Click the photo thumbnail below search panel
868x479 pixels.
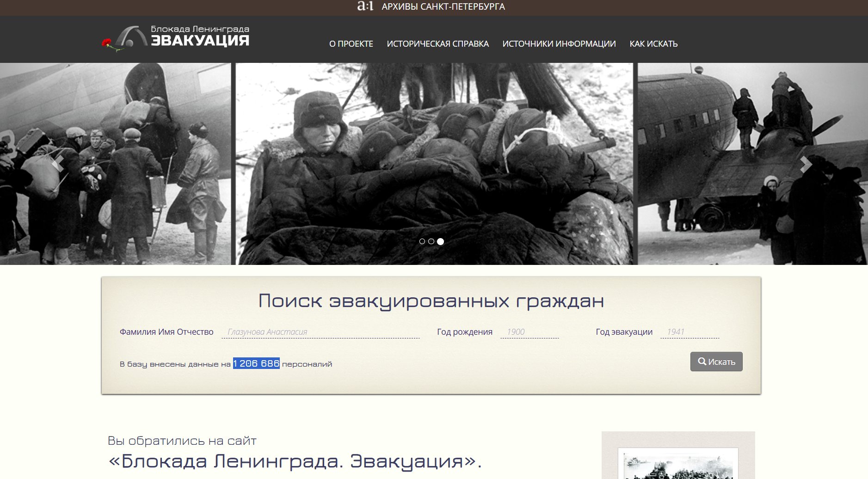pos(678,463)
